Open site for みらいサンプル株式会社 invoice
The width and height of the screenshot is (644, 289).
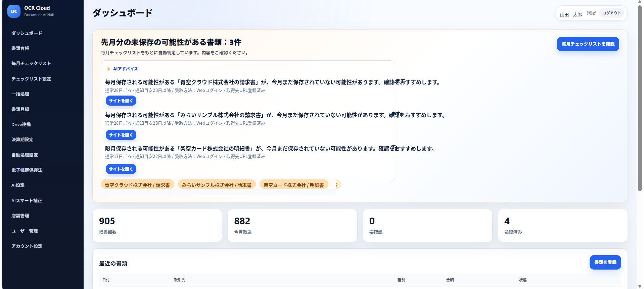point(121,135)
